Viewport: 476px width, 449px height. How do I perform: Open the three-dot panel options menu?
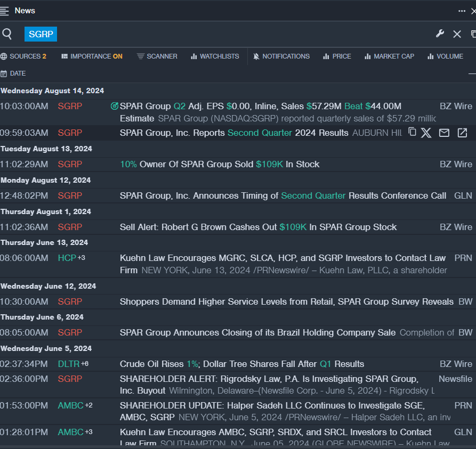coord(462,11)
